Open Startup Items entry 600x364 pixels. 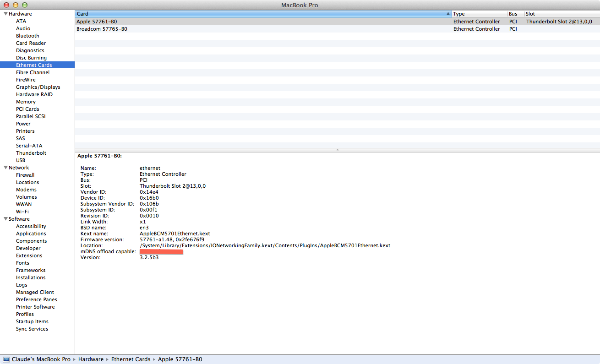pyautogui.click(x=32, y=321)
